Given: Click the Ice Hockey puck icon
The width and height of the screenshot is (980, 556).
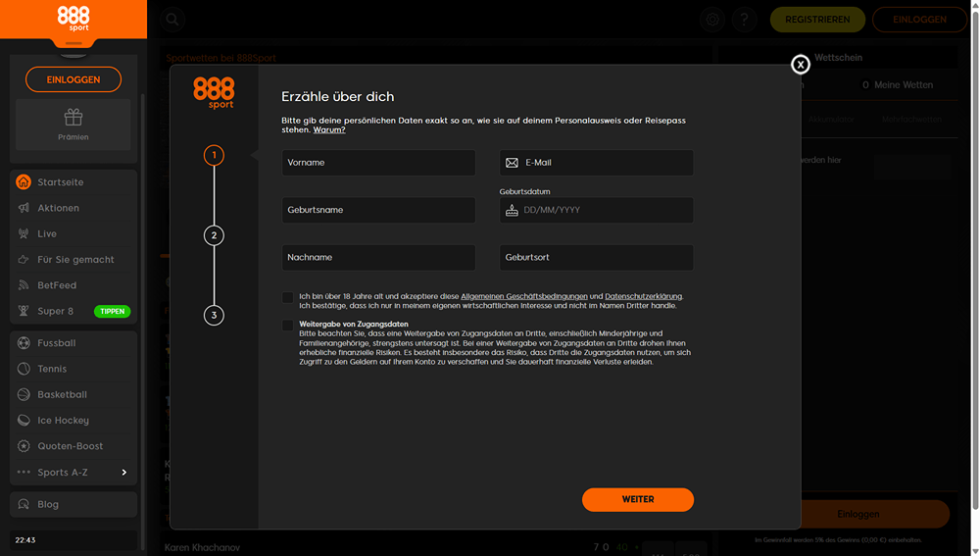Looking at the screenshot, I should tap(24, 421).
